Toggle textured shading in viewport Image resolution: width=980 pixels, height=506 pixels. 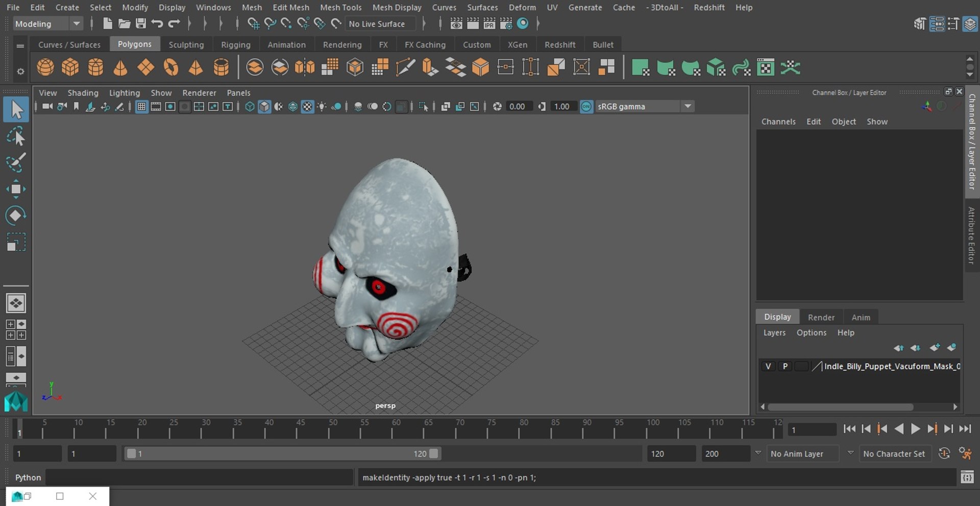(x=307, y=106)
